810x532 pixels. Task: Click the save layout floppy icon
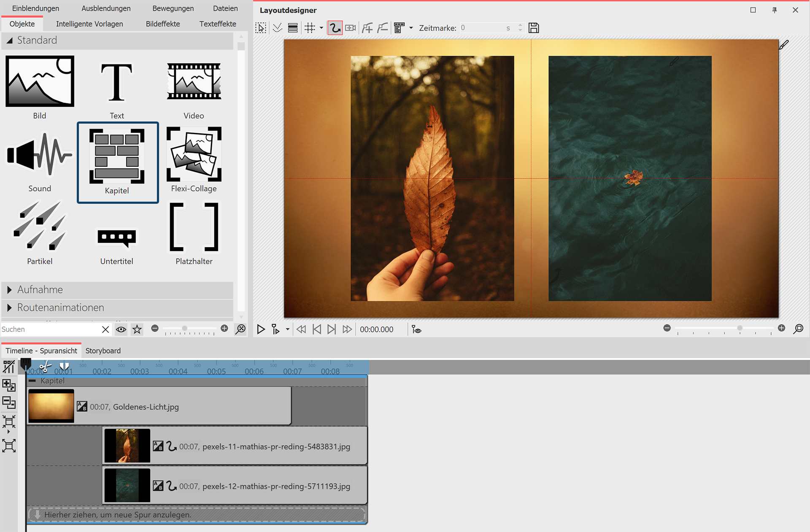534,28
